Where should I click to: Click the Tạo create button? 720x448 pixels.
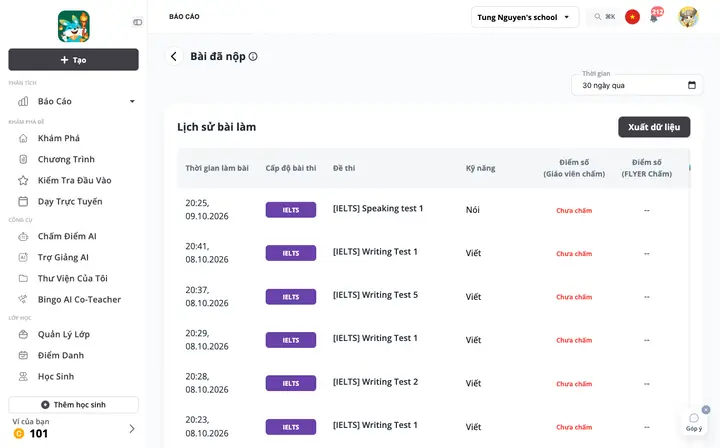tap(73, 60)
